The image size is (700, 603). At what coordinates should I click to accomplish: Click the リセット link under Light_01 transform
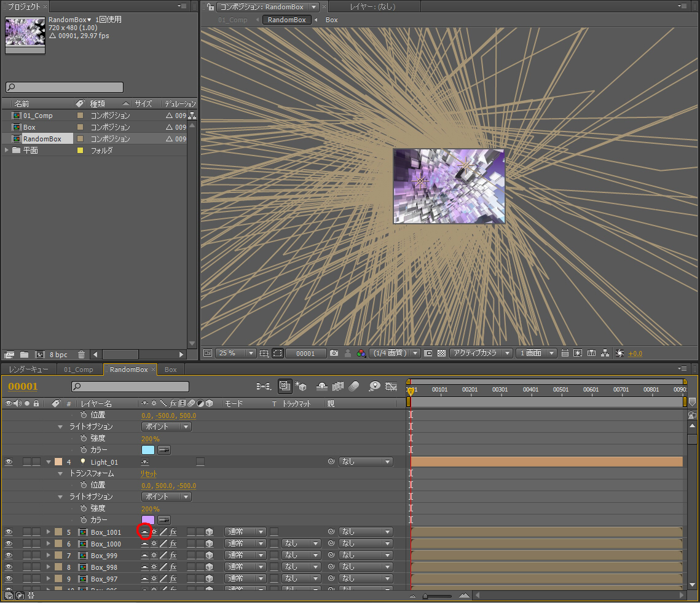[x=148, y=474]
